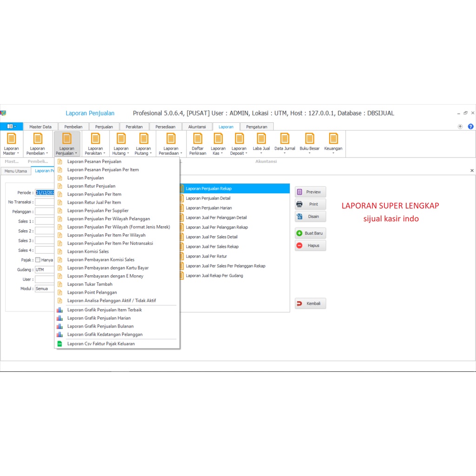The height and width of the screenshot is (476, 476).
Task: Switch to the Menu Utama document tab
Action: tap(16, 171)
